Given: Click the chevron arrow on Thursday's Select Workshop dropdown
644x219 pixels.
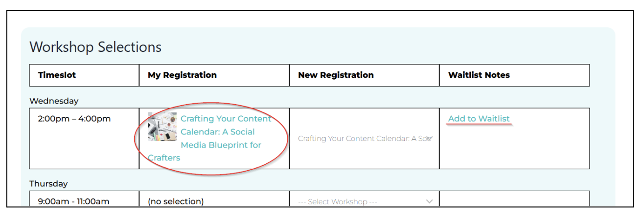Looking at the screenshot, I should (429, 201).
